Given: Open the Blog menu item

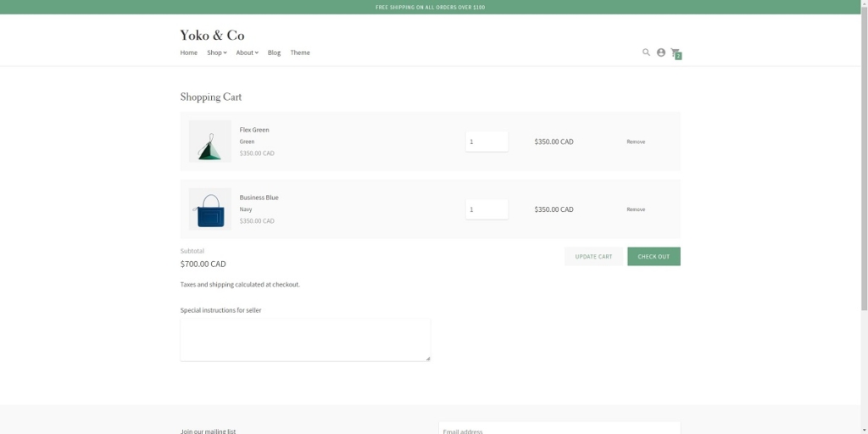Looking at the screenshot, I should pyautogui.click(x=274, y=53).
